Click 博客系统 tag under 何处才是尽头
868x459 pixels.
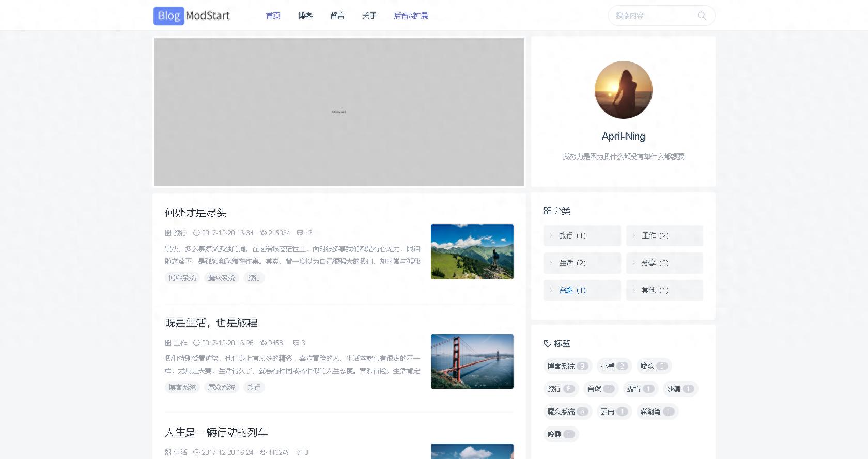[182, 278]
